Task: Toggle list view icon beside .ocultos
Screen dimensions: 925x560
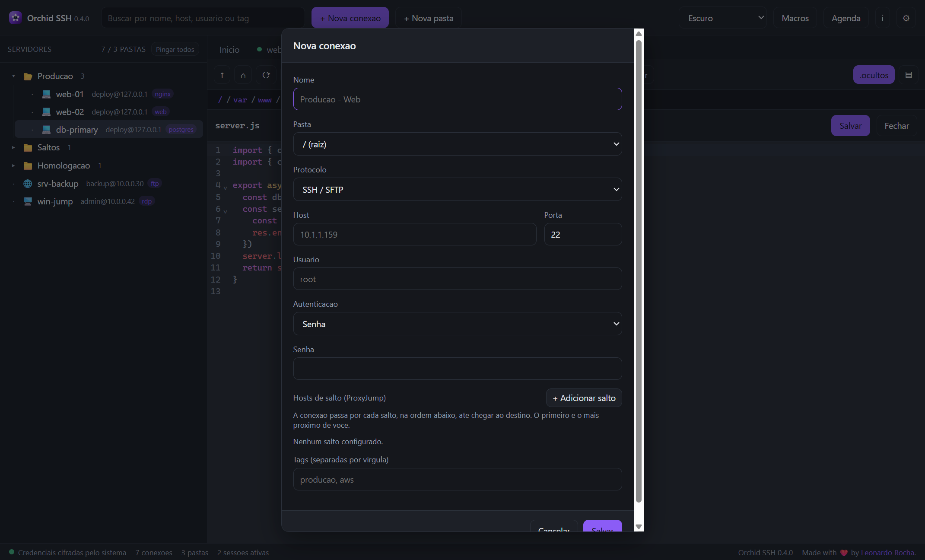Action: pyautogui.click(x=909, y=75)
